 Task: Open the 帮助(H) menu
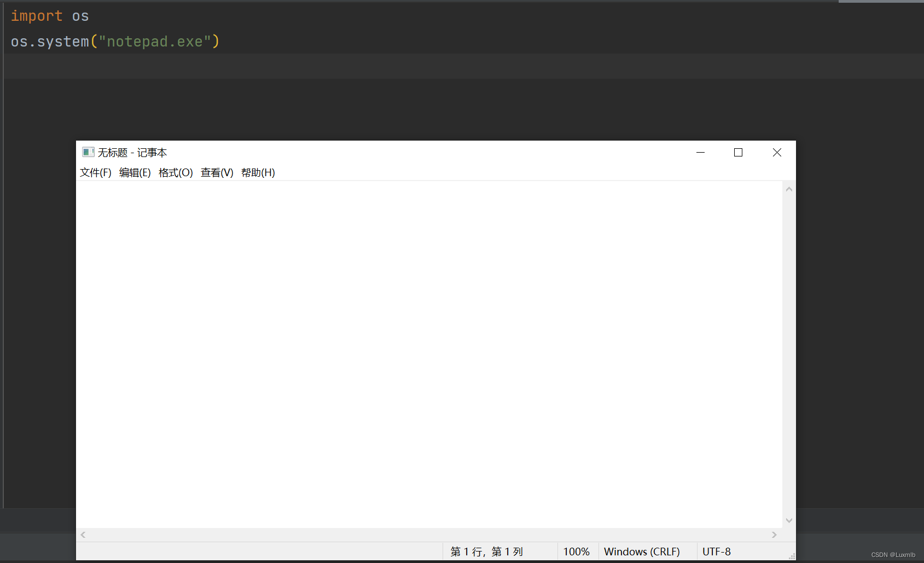click(258, 172)
